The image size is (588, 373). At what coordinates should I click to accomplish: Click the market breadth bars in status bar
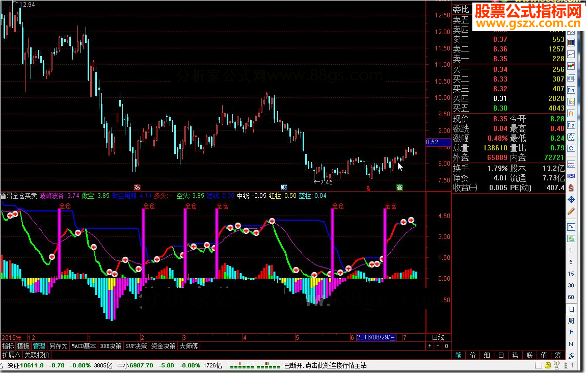[255, 365]
